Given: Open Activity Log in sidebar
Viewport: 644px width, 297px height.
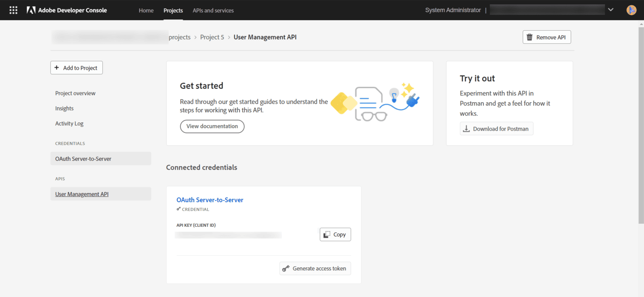Looking at the screenshot, I should click(69, 123).
